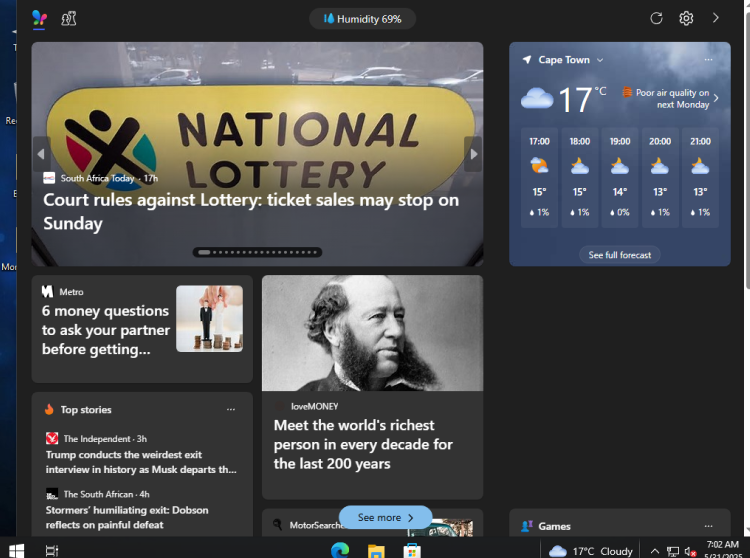This screenshot has height=558, width=750.
Task: Open weather card more options menu
Action: 708,60
